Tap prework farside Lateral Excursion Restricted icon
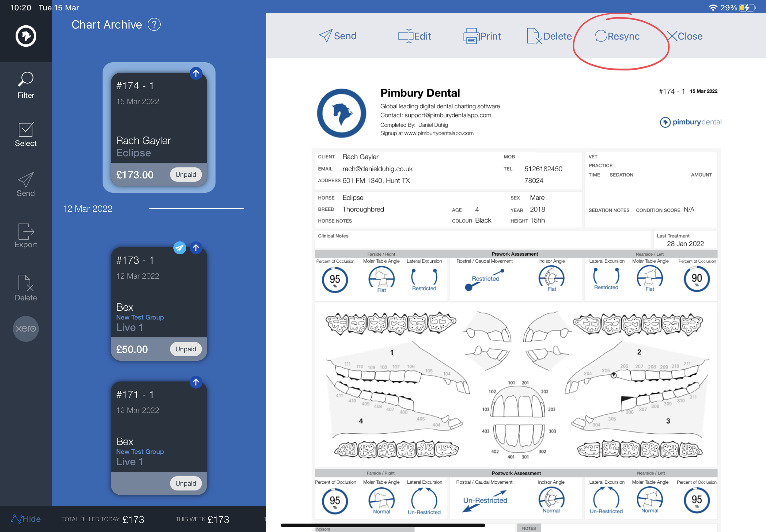Viewport: 766px width, 532px height. click(424, 280)
